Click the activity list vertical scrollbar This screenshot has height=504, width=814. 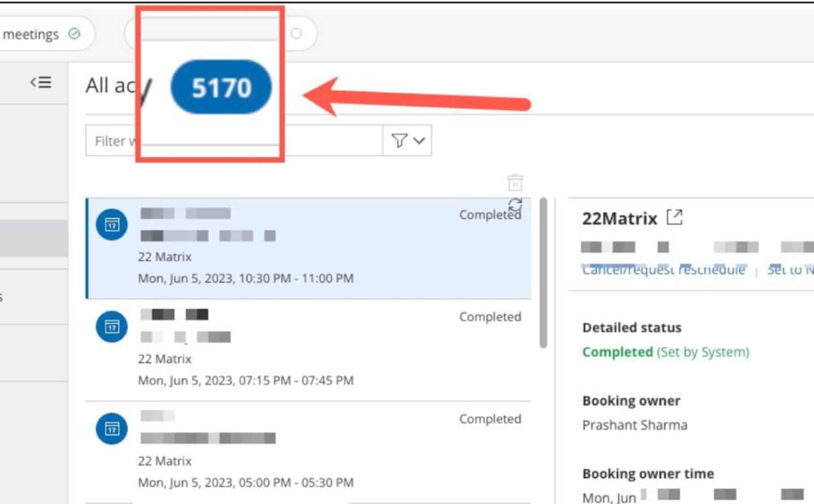(x=543, y=273)
